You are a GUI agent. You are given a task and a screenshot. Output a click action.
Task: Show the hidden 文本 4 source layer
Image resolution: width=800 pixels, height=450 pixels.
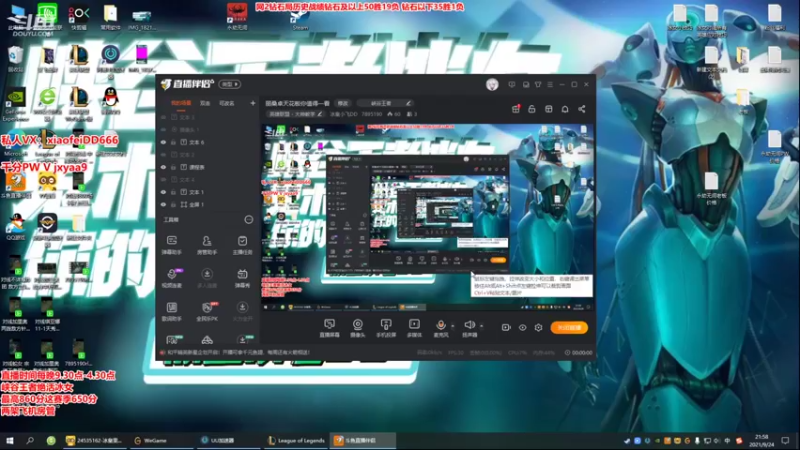163,180
